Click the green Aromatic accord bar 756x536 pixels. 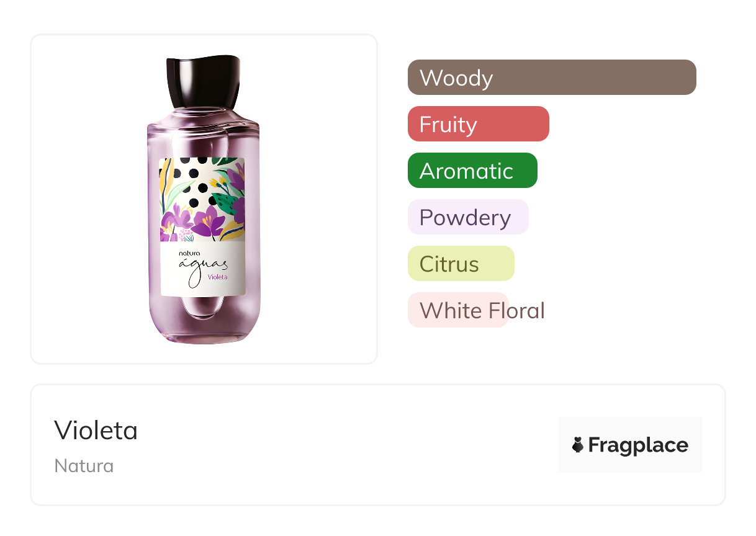point(472,171)
